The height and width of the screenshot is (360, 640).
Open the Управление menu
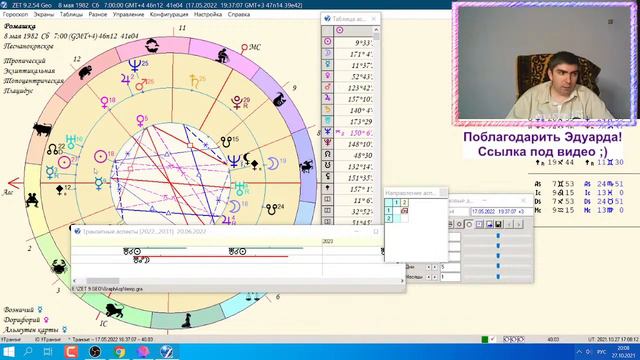[x=129, y=14]
